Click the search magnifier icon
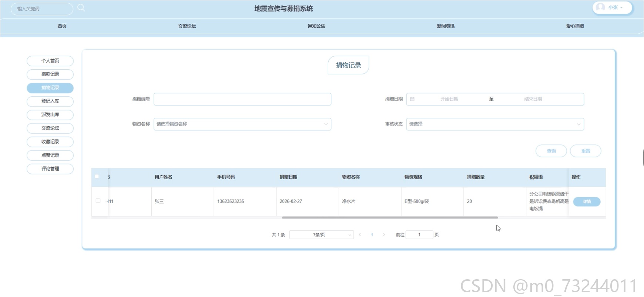The width and height of the screenshot is (644, 297). pyautogui.click(x=81, y=8)
